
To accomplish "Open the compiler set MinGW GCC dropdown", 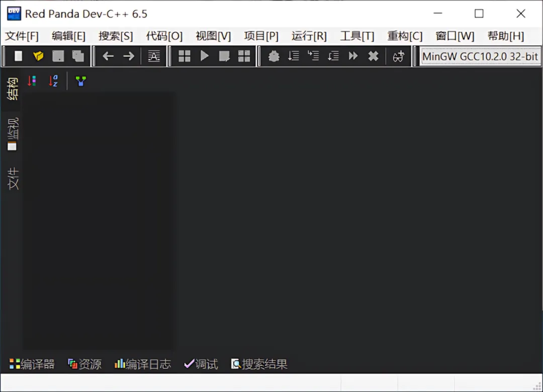I will pos(480,56).
